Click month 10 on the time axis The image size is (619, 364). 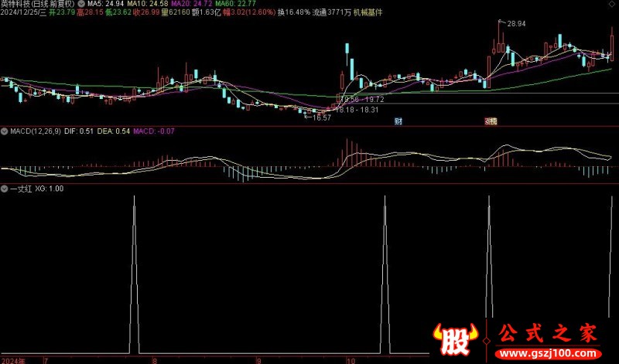coord(351,360)
